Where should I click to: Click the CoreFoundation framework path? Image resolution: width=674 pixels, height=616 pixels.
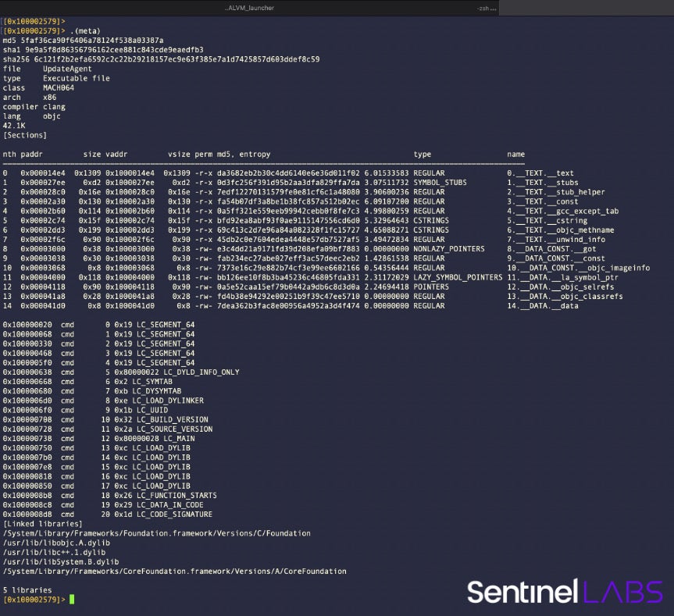[174, 571]
